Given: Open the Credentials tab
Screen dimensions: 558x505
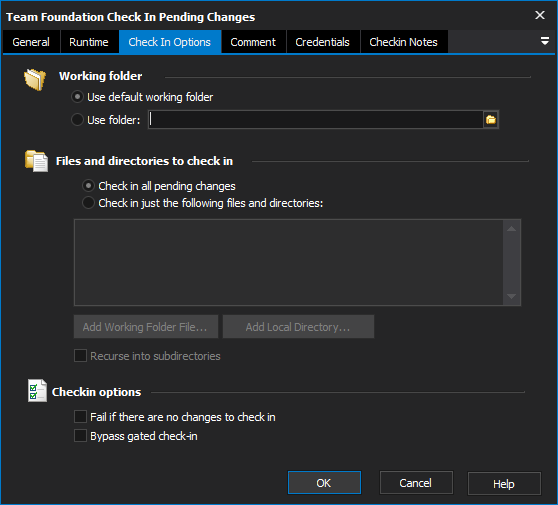Looking at the screenshot, I should click(x=322, y=42).
